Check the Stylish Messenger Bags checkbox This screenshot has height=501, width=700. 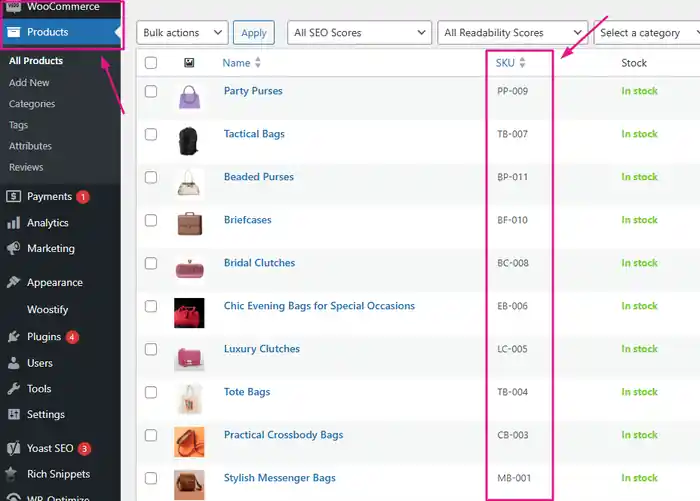click(x=151, y=478)
